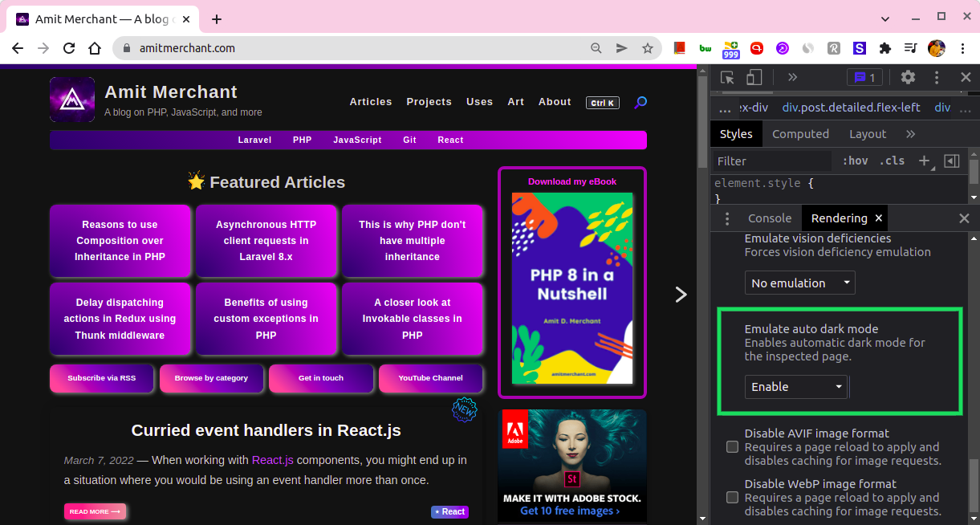Click the YouTube Channel button
The image size is (980, 525).
[431, 378]
